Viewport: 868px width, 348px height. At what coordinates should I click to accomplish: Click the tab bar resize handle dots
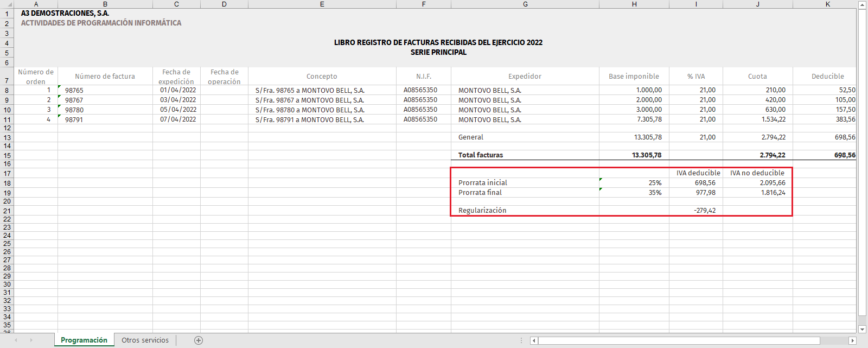point(521,340)
